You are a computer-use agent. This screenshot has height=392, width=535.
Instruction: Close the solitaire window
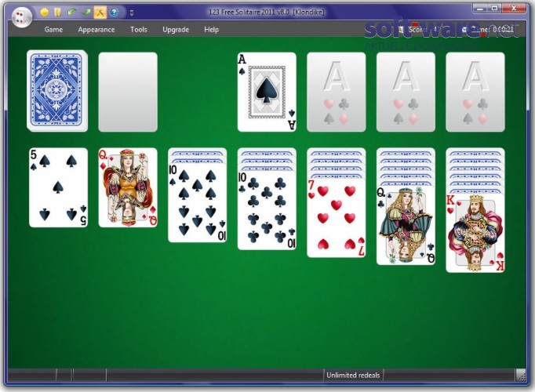(514, 9)
